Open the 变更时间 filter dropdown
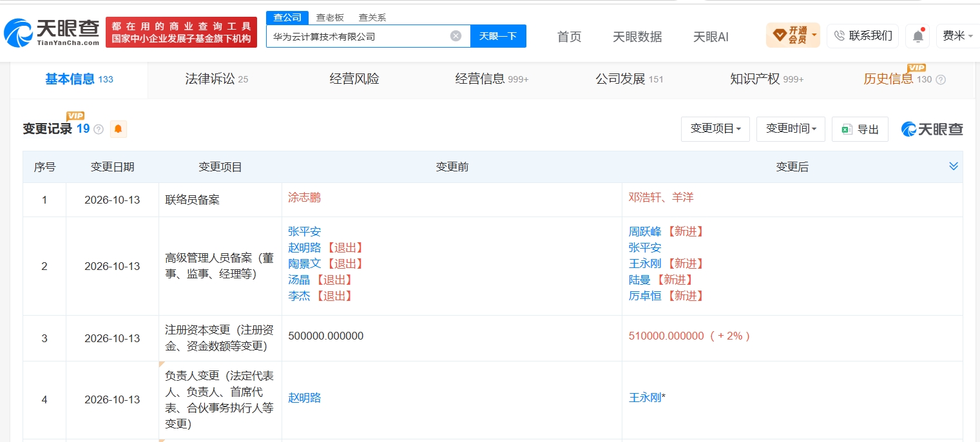 click(x=791, y=129)
